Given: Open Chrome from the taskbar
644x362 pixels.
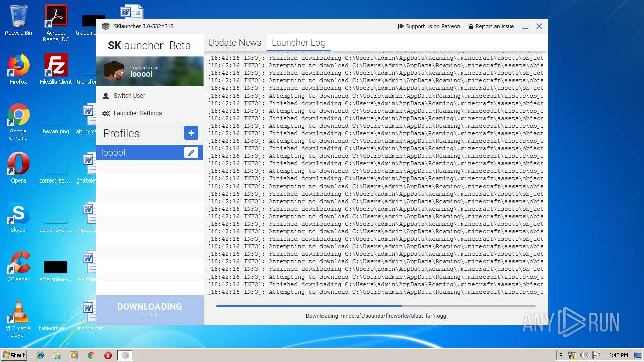Looking at the screenshot, I should (x=91, y=355).
